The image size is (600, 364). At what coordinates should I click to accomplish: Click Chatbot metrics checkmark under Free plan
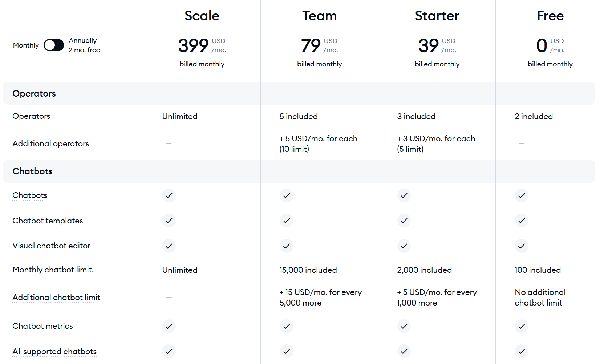522,326
